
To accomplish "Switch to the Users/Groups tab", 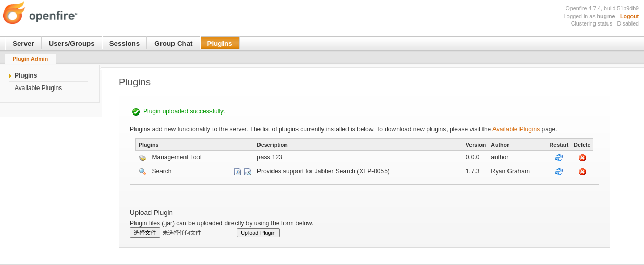I will point(72,43).
